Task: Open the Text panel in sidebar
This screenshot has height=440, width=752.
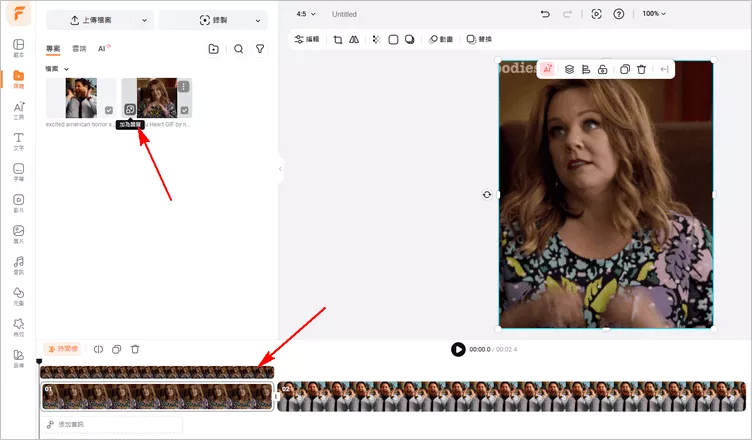Action: tap(19, 142)
